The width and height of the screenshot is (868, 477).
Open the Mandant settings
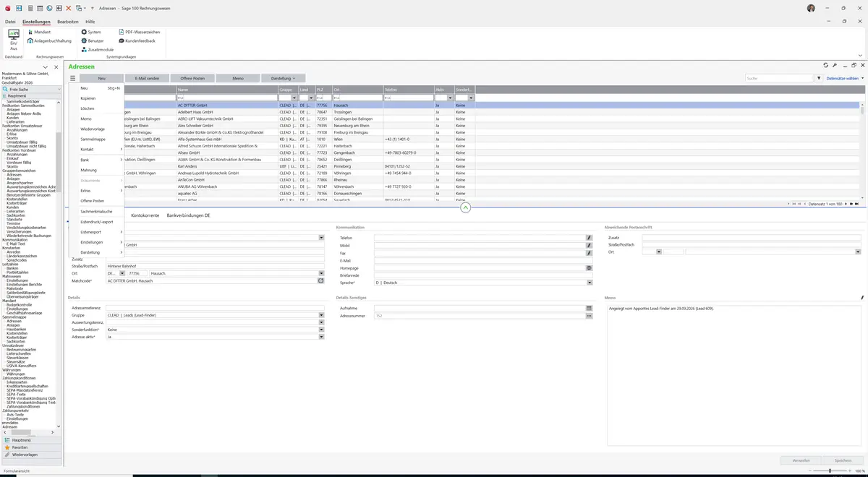(39, 32)
